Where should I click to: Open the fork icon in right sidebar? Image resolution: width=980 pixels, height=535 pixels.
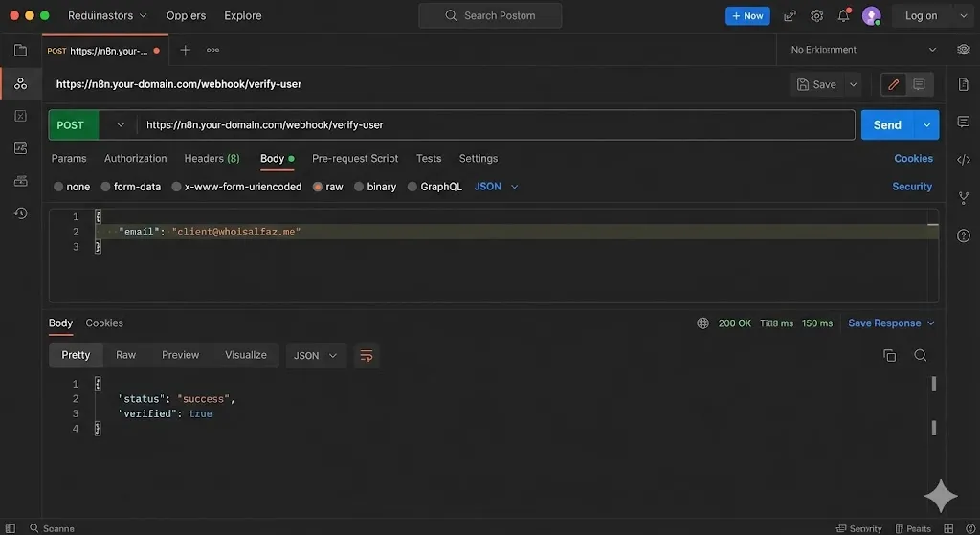[963, 198]
